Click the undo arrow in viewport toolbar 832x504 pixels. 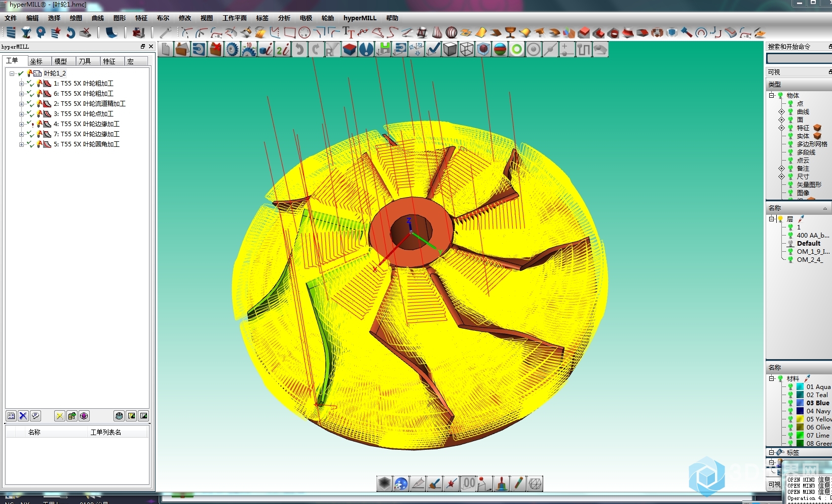pyautogui.click(x=299, y=49)
